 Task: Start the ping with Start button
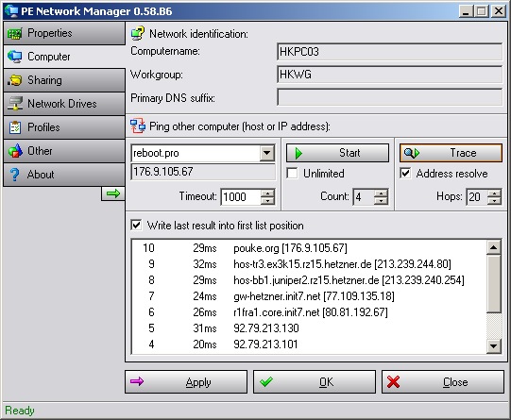[337, 153]
